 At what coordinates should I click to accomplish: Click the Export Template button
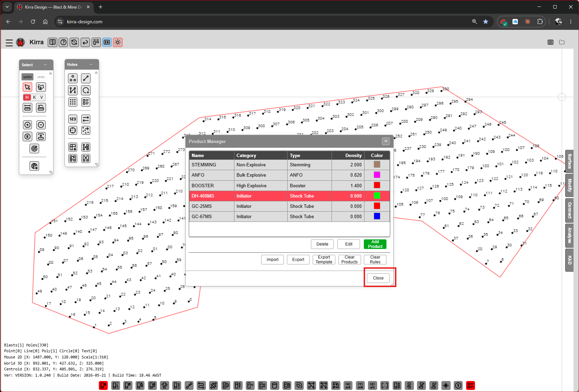324,260
